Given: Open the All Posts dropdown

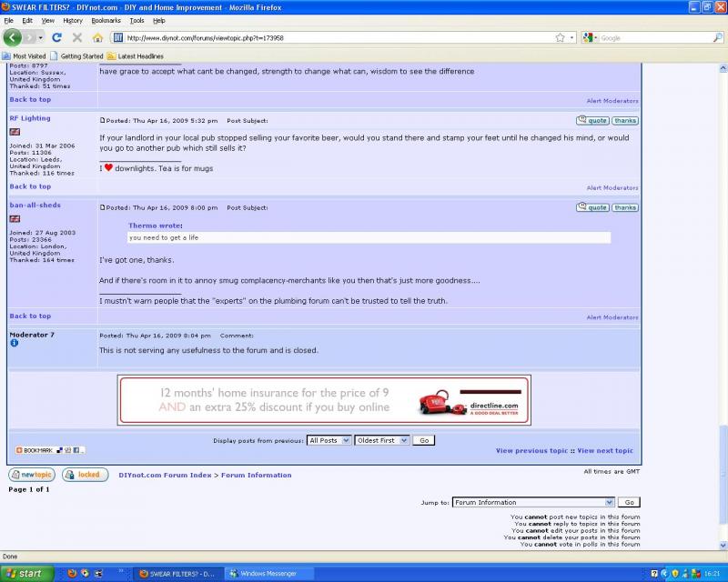Looking at the screenshot, I should [x=328, y=440].
